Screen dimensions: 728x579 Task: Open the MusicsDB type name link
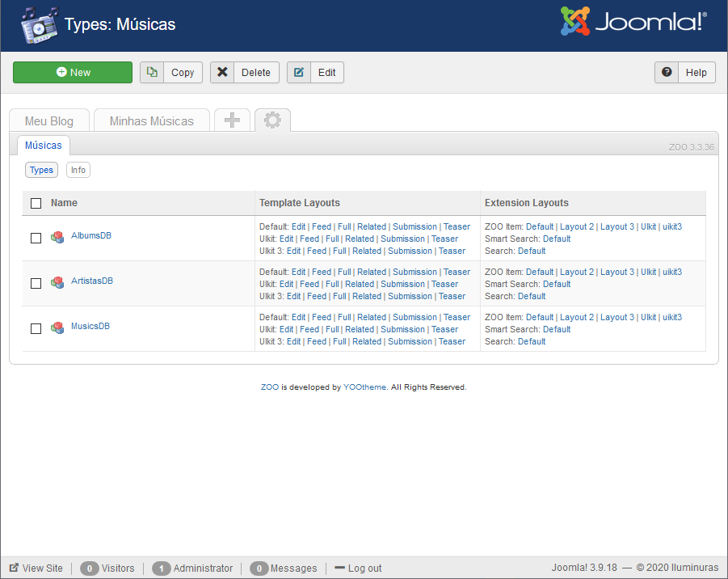tap(90, 327)
